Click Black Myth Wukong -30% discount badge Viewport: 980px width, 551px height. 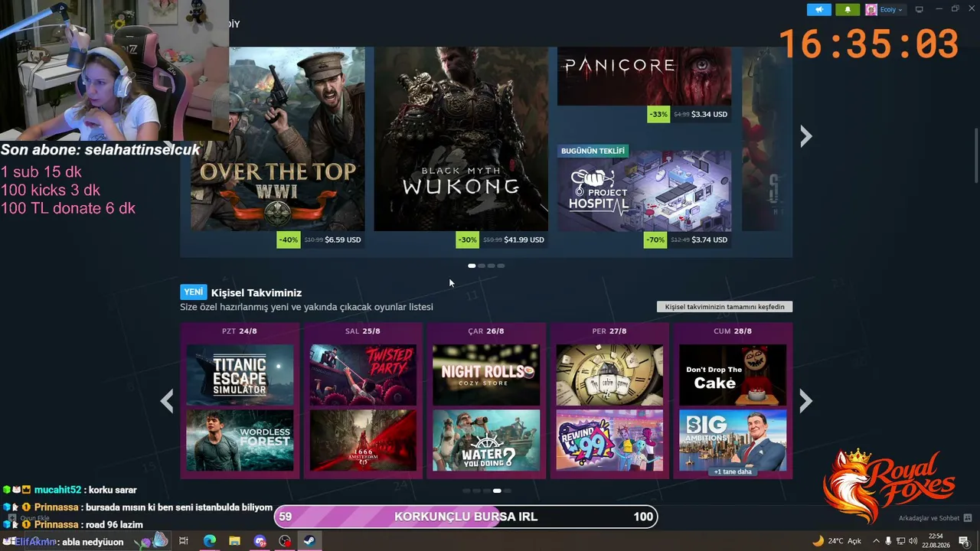[x=467, y=240]
